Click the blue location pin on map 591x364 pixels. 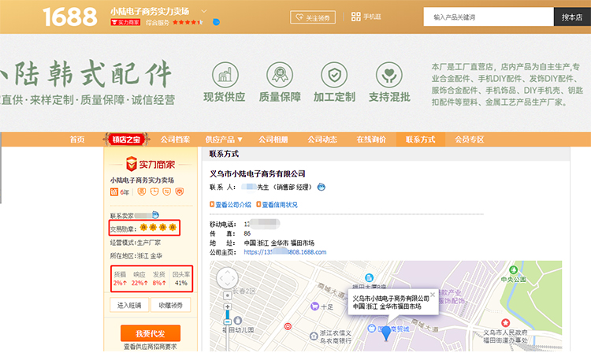point(386,333)
